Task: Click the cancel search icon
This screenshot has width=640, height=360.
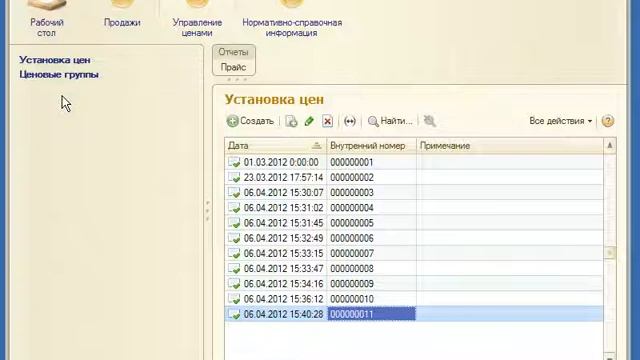Action: 429,121
